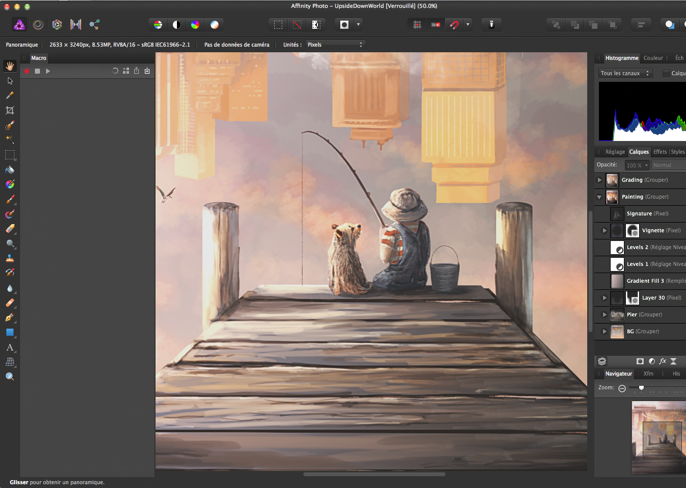Open the Snapping options dropdown arrow
This screenshot has height=491, width=686.
click(x=468, y=25)
